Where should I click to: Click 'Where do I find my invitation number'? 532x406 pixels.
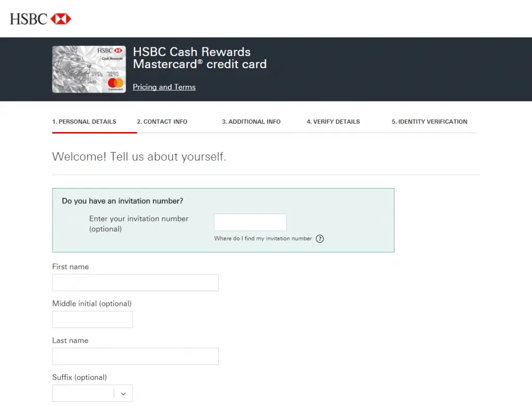pos(263,239)
